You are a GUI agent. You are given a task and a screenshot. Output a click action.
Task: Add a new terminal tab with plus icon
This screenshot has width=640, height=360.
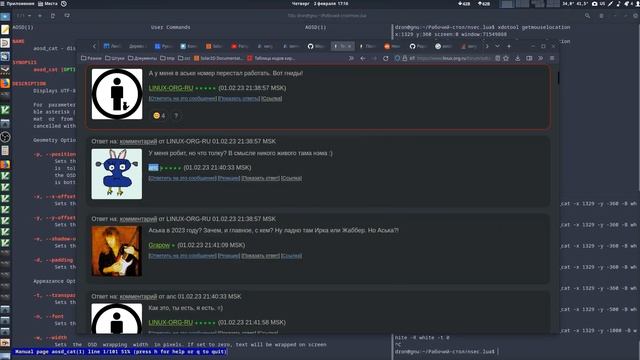pos(40,16)
